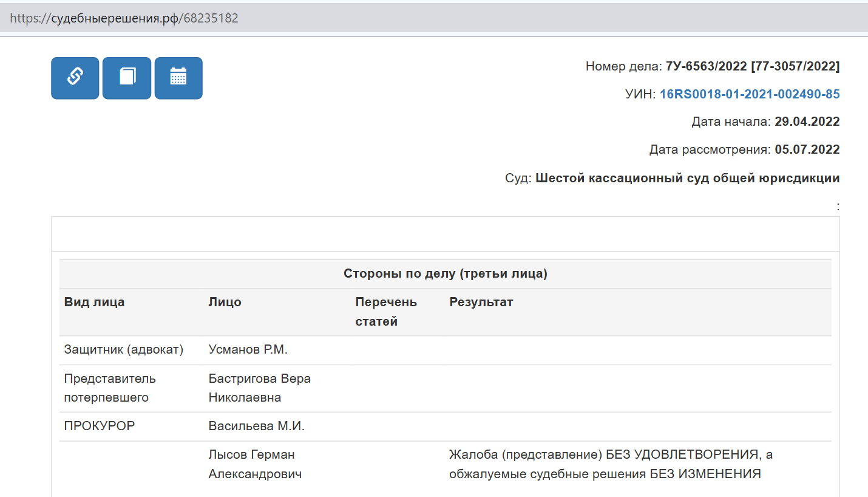Click review date 05.07.2022

point(807,149)
